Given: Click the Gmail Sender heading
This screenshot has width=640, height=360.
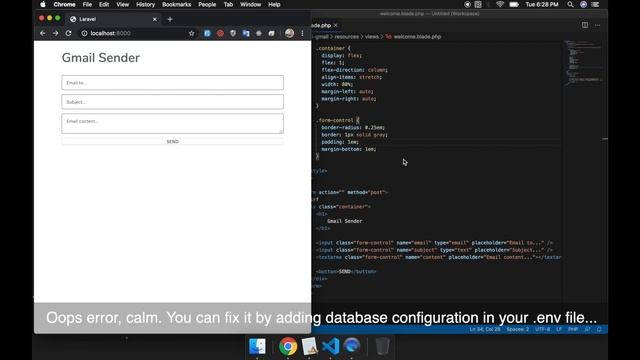Looking at the screenshot, I should tap(101, 58).
